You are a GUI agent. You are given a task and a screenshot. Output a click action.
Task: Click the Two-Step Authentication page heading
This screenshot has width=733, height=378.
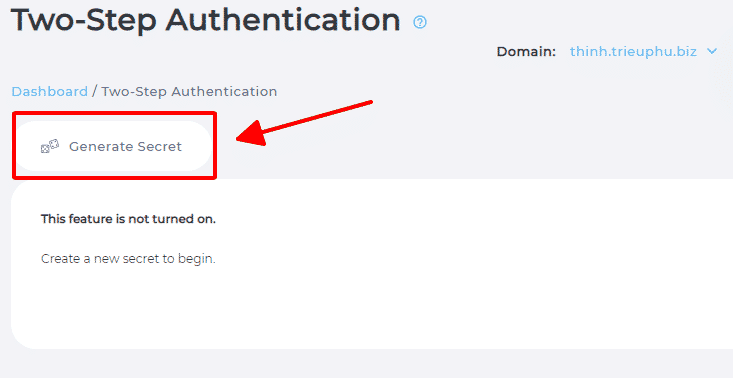pyautogui.click(x=206, y=21)
